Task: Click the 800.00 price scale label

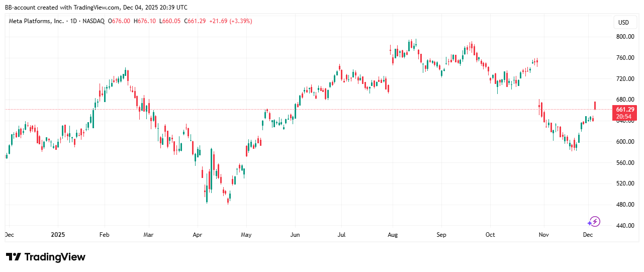Action: [x=625, y=37]
